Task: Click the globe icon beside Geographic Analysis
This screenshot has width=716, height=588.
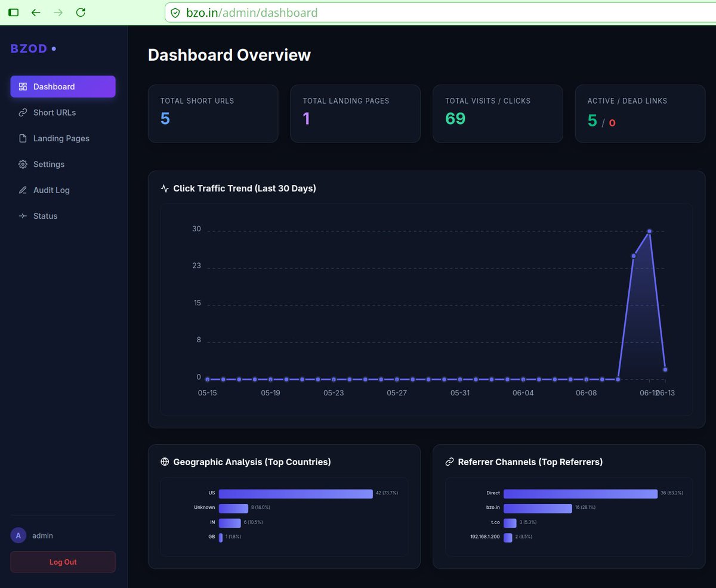Action: [x=165, y=462]
